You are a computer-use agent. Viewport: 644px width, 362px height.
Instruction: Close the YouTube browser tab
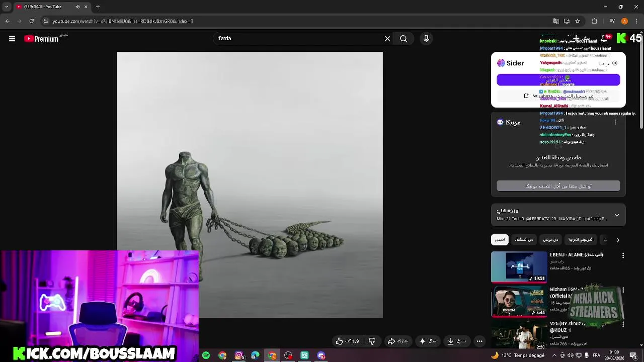pos(86,7)
